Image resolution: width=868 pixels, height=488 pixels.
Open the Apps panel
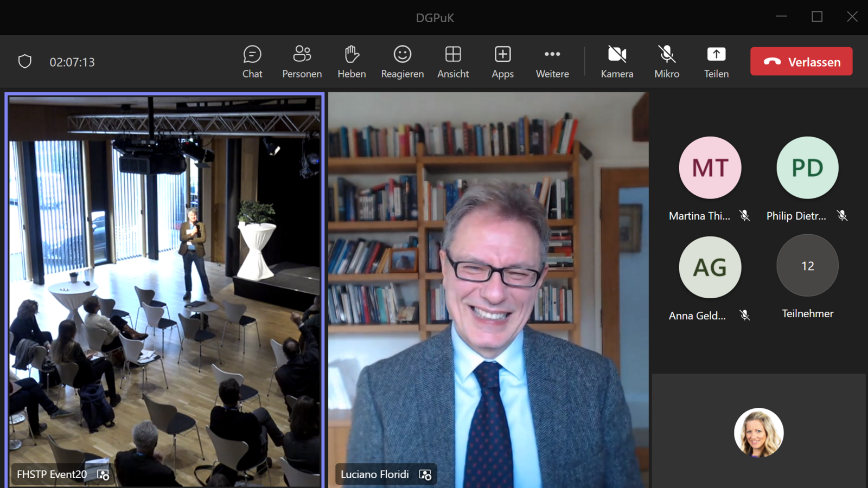pos(502,62)
